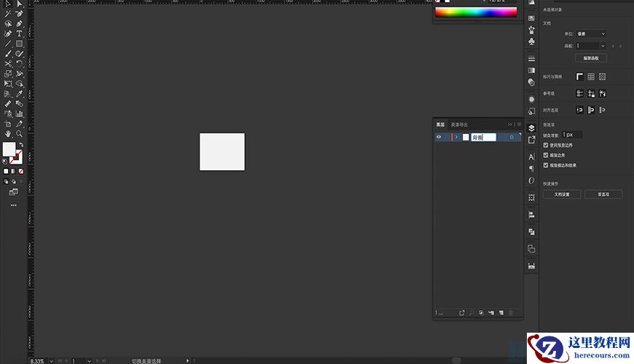This screenshot has height=364, width=634.
Task: Switch to the 资源导出 tab
Action: click(x=459, y=124)
